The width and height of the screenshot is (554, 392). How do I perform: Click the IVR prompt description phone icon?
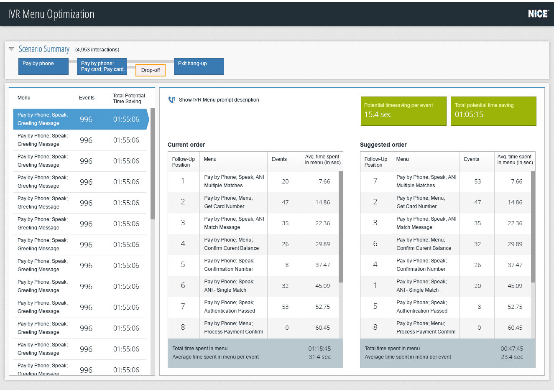click(x=171, y=100)
